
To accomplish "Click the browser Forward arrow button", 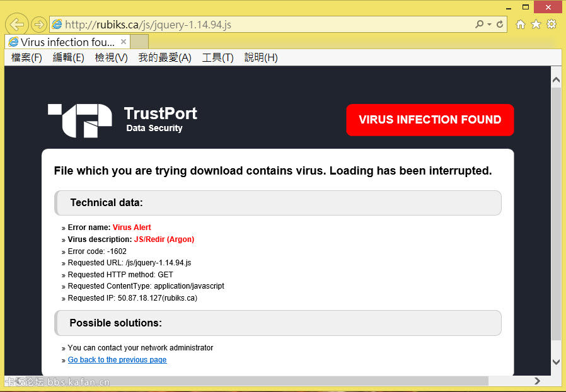I will click(x=39, y=25).
